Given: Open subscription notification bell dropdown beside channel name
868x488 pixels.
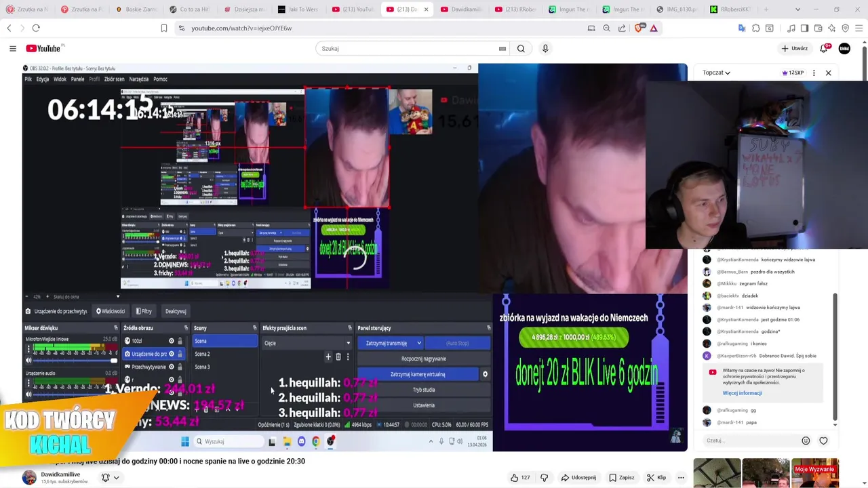Looking at the screenshot, I should (x=110, y=477).
